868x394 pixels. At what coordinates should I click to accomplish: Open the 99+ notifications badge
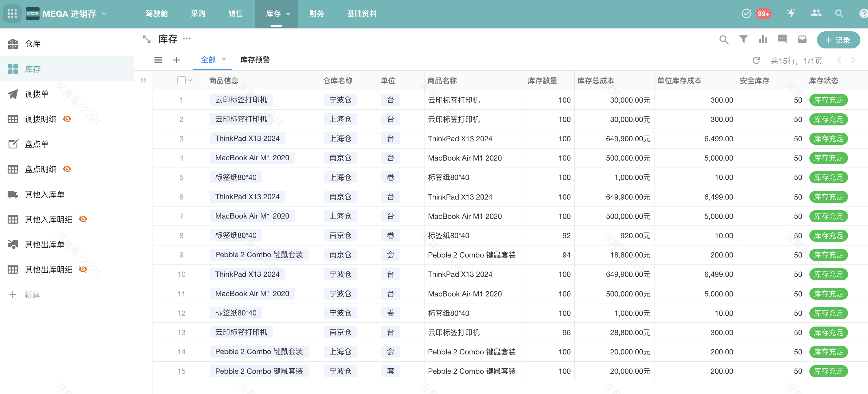pyautogui.click(x=763, y=14)
